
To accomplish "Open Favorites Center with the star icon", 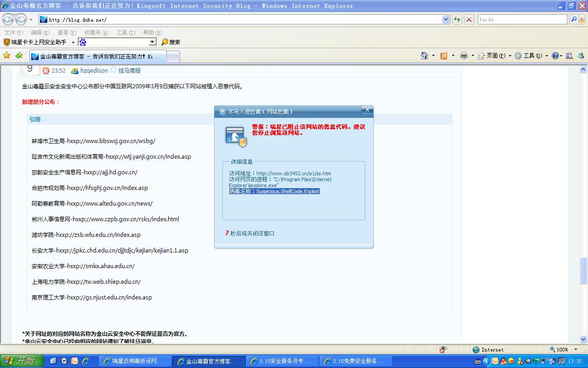I will 7,56.
